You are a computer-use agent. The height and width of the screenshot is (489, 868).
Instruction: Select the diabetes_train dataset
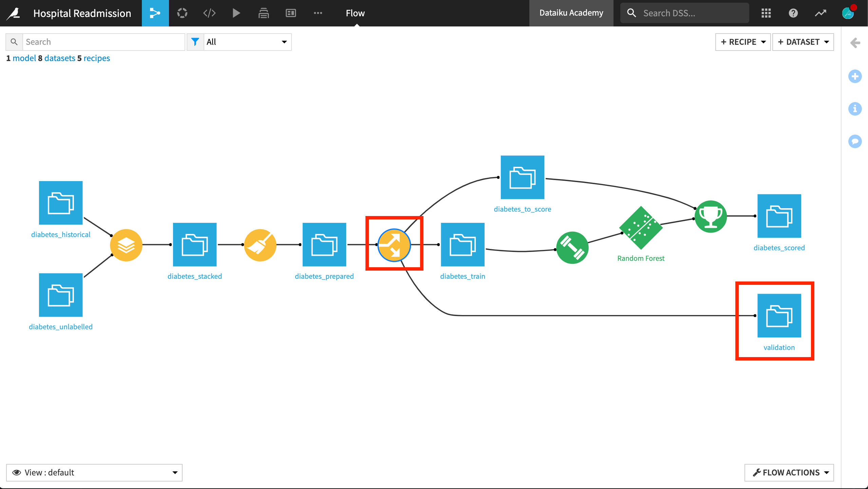pos(463,244)
